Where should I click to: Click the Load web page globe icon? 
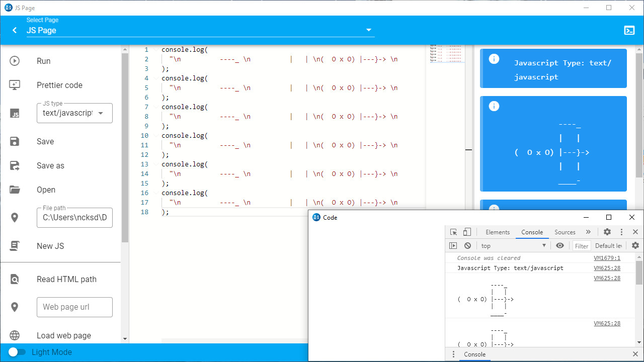(x=15, y=335)
